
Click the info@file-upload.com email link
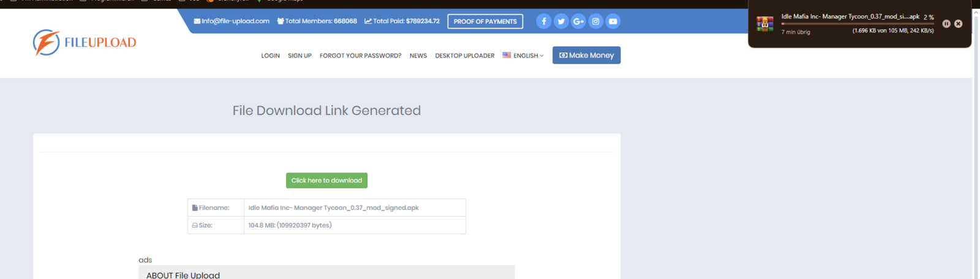[232, 21]
